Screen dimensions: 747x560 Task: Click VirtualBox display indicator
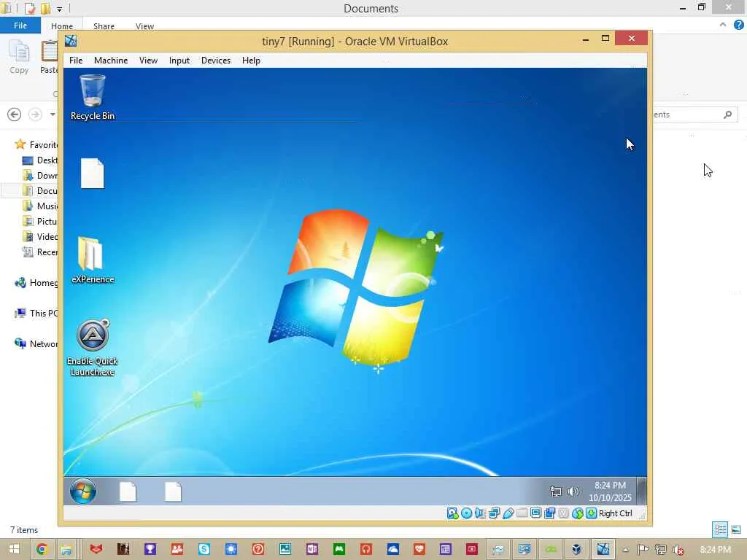click(535, 513)
